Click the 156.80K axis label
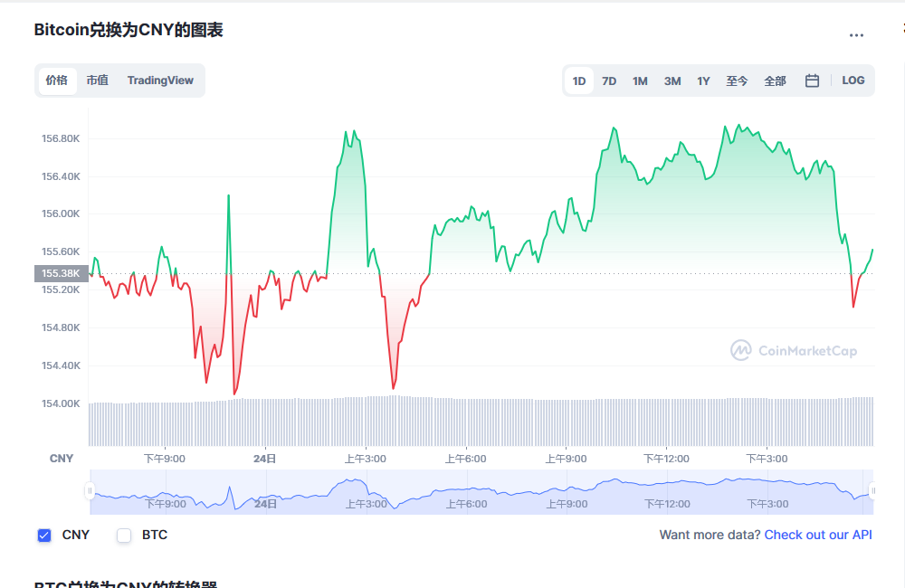Viewport: 905px width, 588px height. pos(61,138)
